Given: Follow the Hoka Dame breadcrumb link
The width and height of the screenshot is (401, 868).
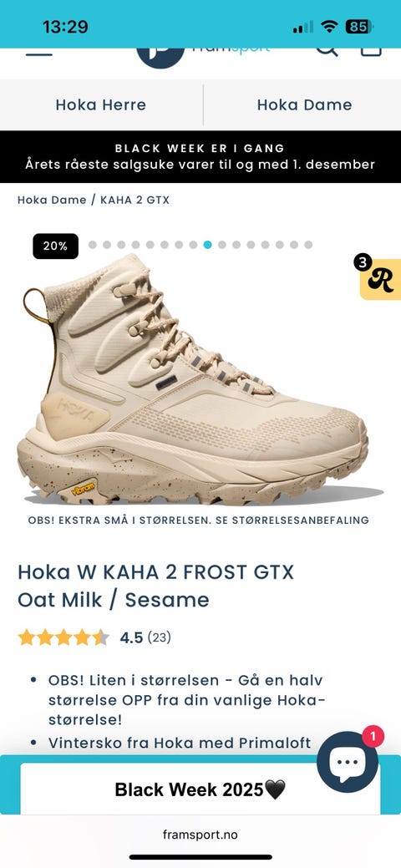Looking at the screenshot, I should pos(52,200).
